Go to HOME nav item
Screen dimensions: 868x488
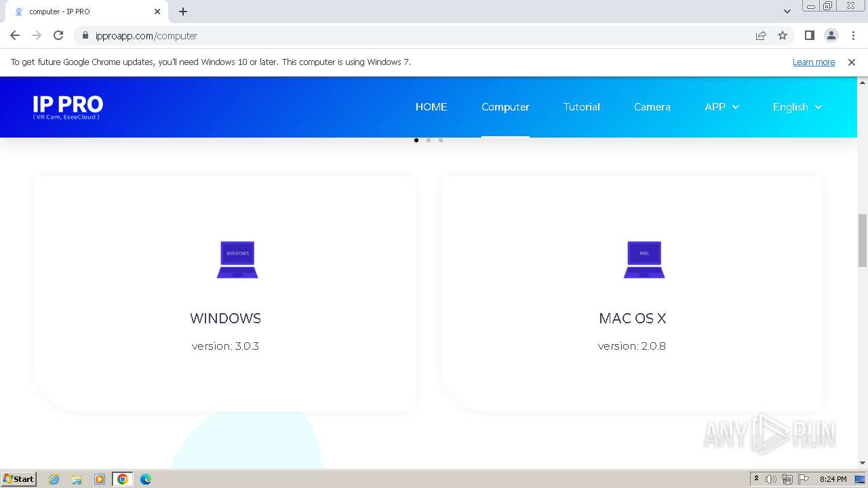(x=431, y=107)
